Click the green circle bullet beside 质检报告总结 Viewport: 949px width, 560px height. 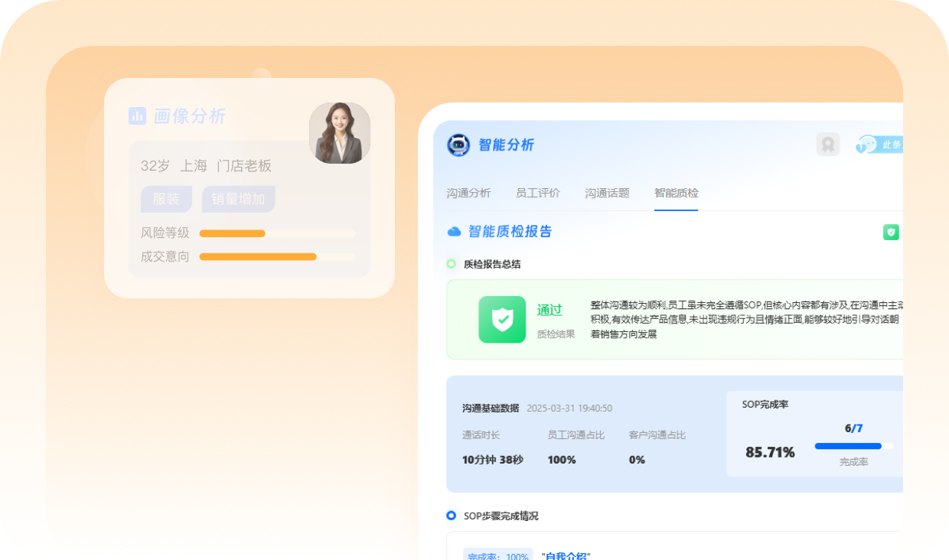452,264
